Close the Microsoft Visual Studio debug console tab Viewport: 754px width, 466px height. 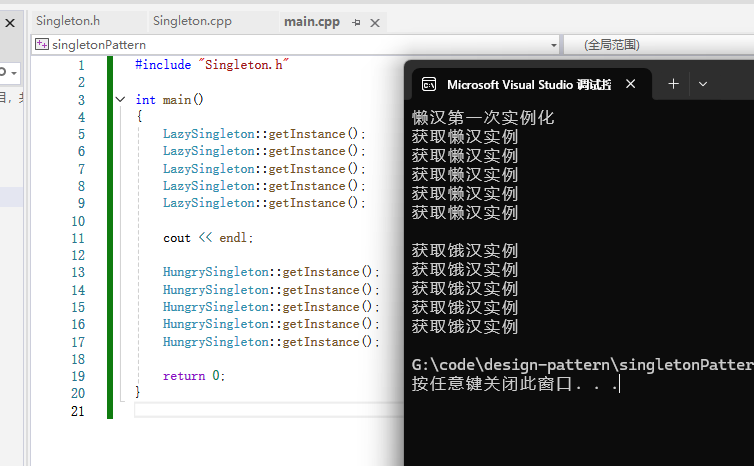tap(630, 84)
